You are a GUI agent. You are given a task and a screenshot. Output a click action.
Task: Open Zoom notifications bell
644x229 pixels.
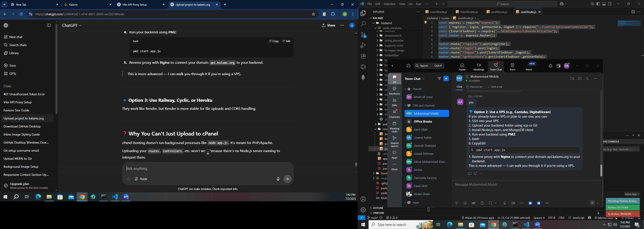551,66
